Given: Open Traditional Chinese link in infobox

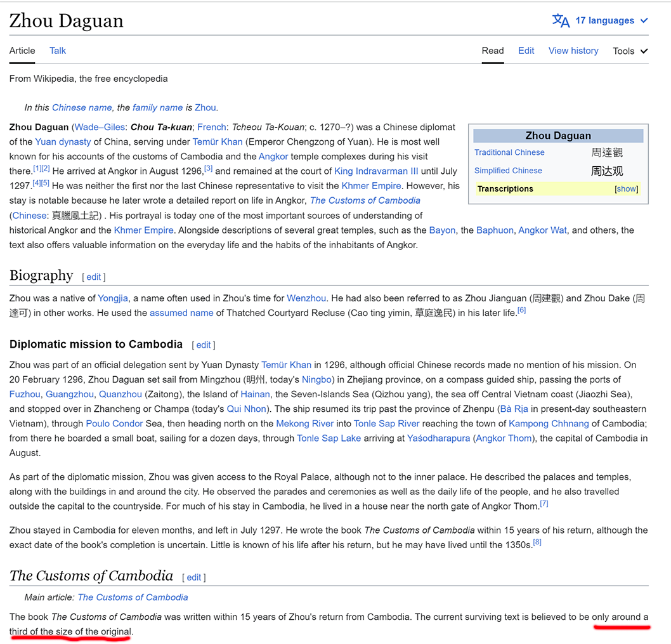Looking at the screenshot, I should click(x=509, y=152).
